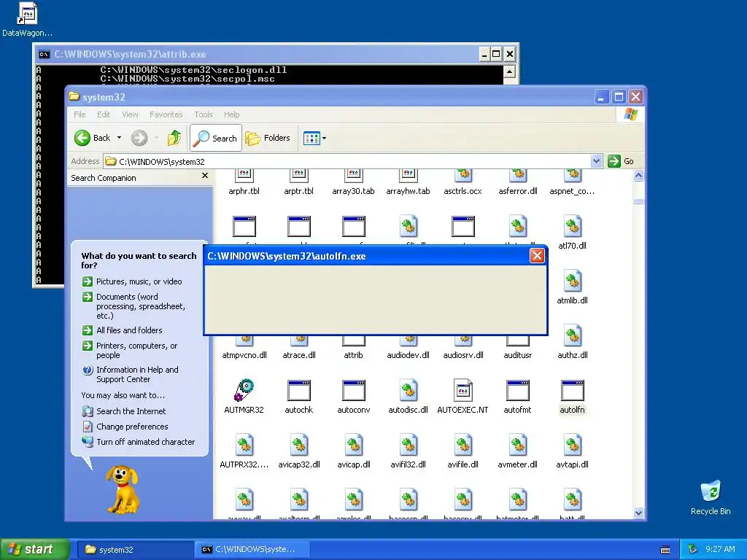
Task: Close the Search Companion pane
Action: pos(205,176)
